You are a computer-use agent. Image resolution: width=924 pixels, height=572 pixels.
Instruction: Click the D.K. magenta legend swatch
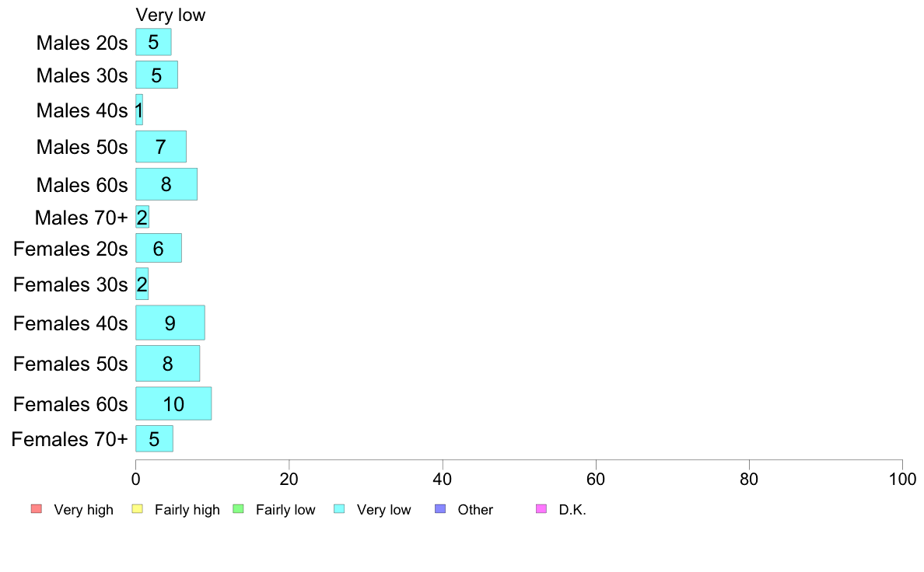pyautogui.click(x=541, y=509)
